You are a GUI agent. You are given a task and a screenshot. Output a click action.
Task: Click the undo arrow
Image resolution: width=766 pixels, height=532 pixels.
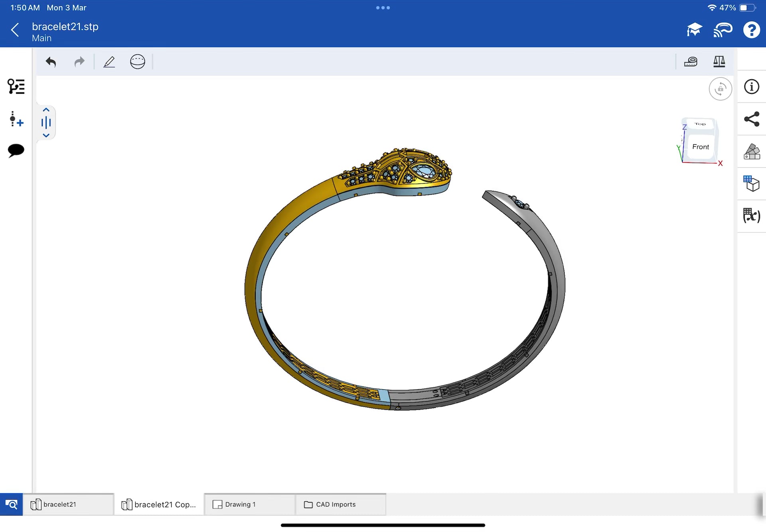[51, 62]
